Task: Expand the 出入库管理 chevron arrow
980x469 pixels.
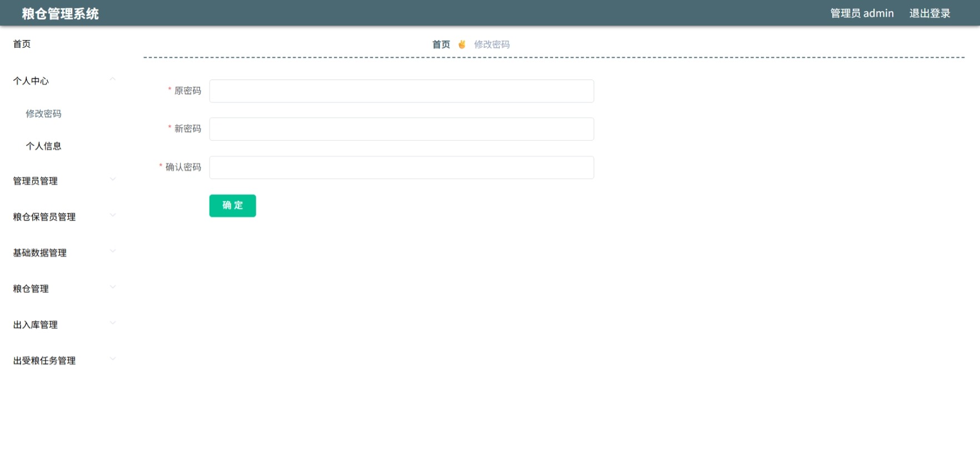Action: (113, 323)
